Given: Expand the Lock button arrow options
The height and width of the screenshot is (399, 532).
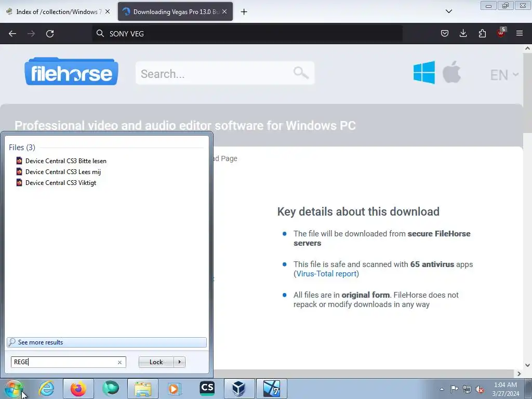Looking at the screenshot, I should (179, 362).
